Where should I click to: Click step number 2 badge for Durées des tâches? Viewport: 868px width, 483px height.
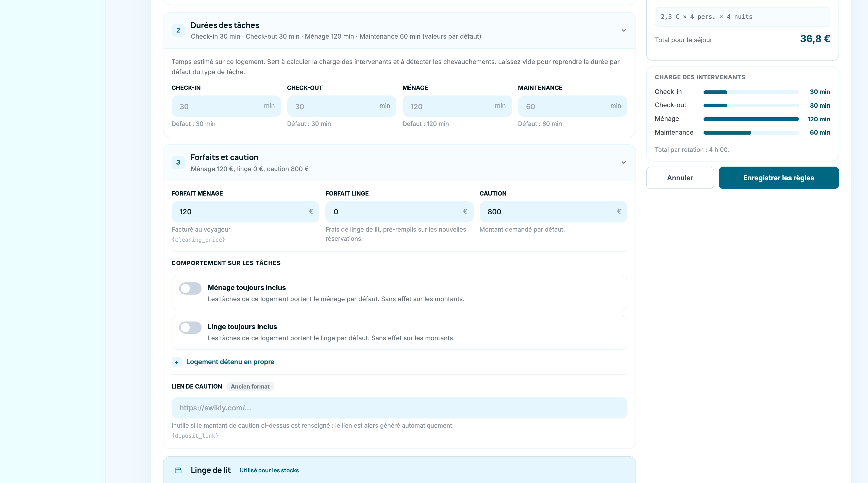tap(178, 30)
